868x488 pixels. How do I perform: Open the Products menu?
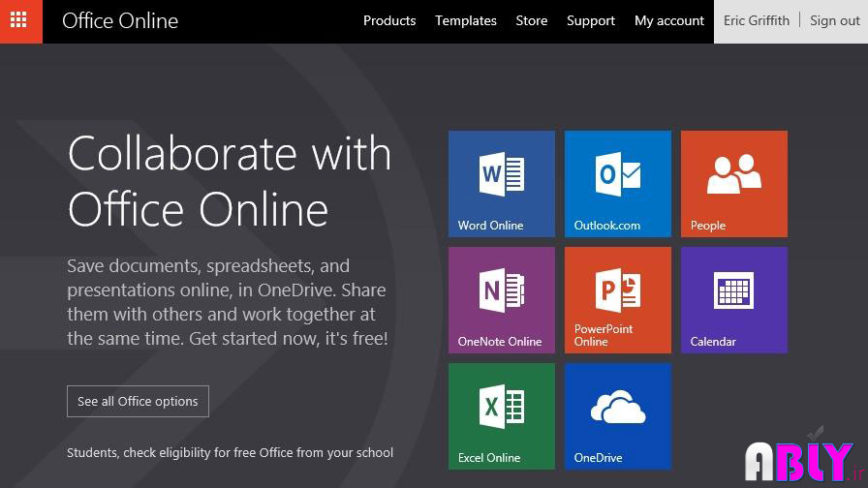click(389, 21)
